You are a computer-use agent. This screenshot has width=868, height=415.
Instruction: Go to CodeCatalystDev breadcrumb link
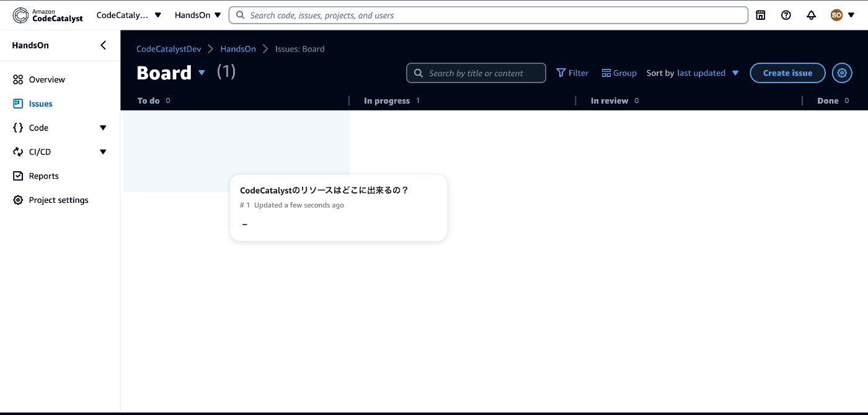click(x=169, y=49)
